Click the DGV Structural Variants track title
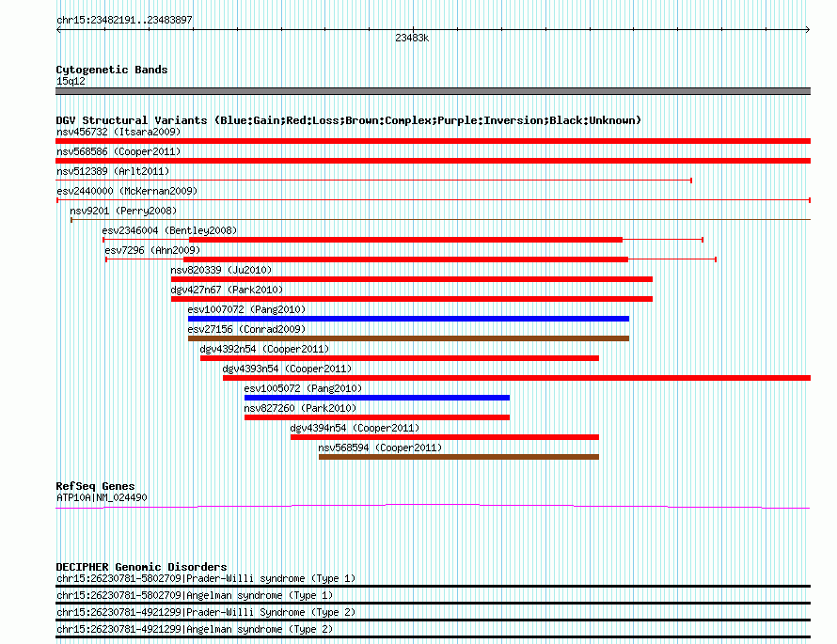The image size is (837, 644). coord(349,120)
